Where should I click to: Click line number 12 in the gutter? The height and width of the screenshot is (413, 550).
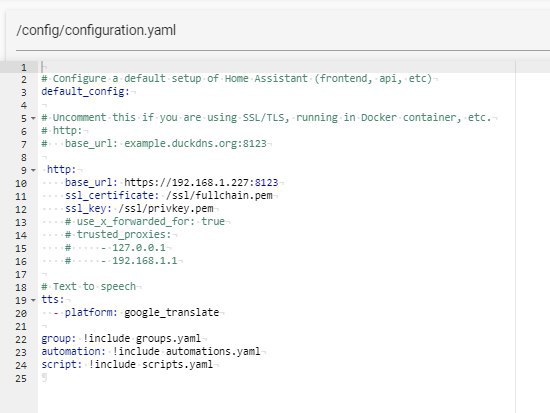point(21,209)
